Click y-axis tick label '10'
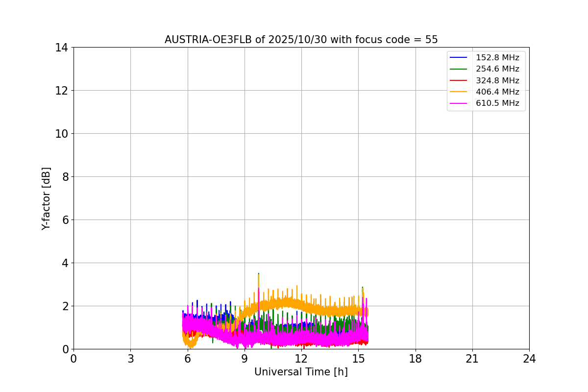 point(61,134)
